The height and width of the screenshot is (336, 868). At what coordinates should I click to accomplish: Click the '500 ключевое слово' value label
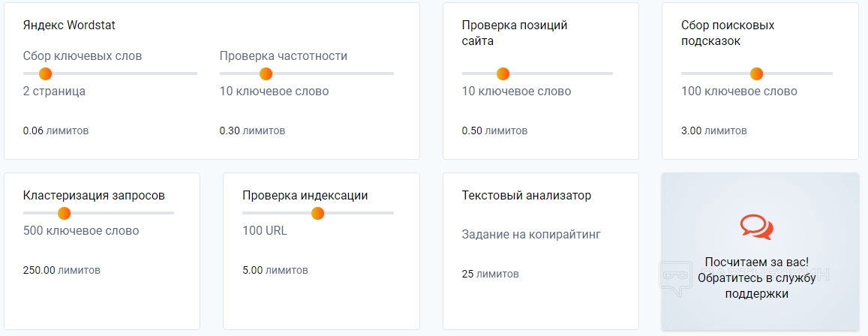[x=81, y=230]
